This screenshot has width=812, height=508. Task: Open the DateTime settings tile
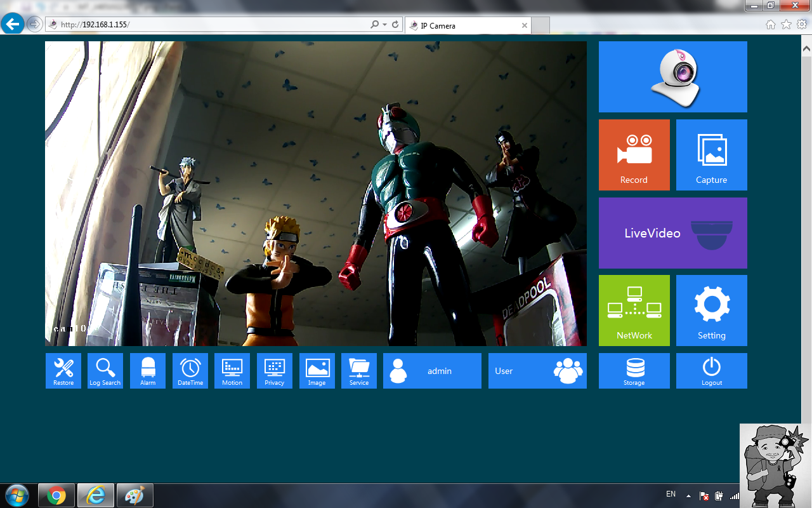pos(190,371)
